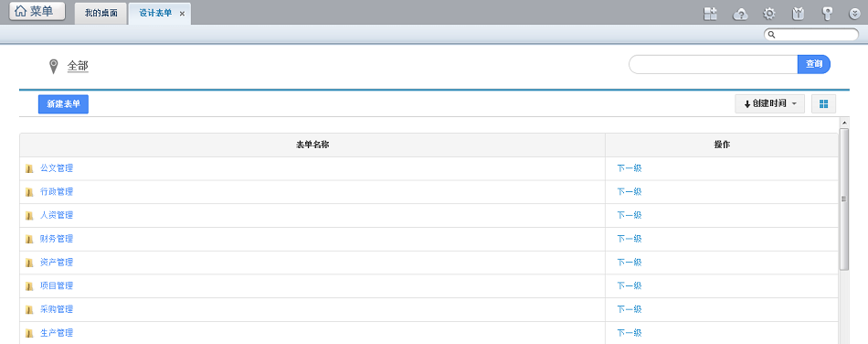Click 下一级 in the 公文管理 row

630,168
